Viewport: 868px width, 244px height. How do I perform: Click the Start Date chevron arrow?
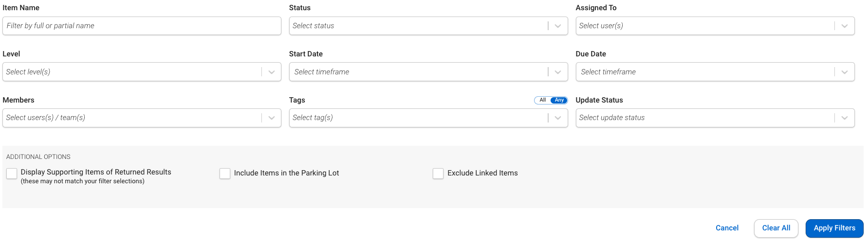558,72
